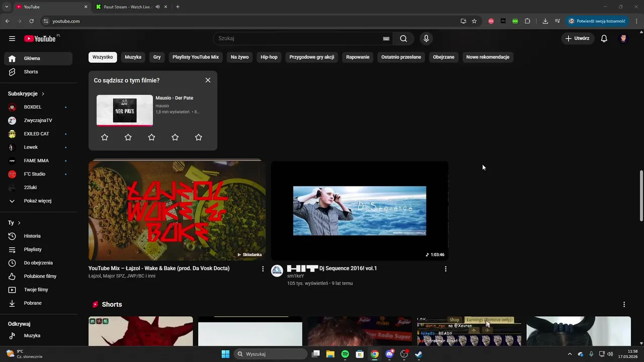Rate the film with the fourth star
The width and height of the screenshot is (644, 362).
(x=175, y=137)
